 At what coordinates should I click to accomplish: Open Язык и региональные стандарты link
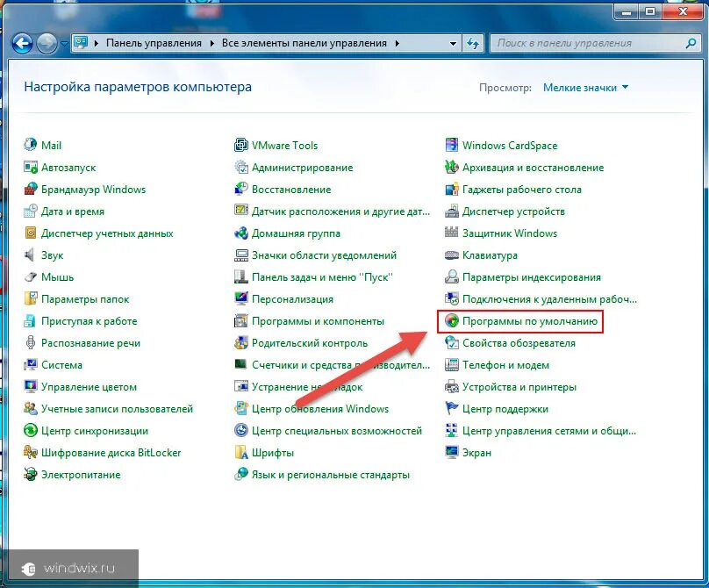(x=331, y=475)
